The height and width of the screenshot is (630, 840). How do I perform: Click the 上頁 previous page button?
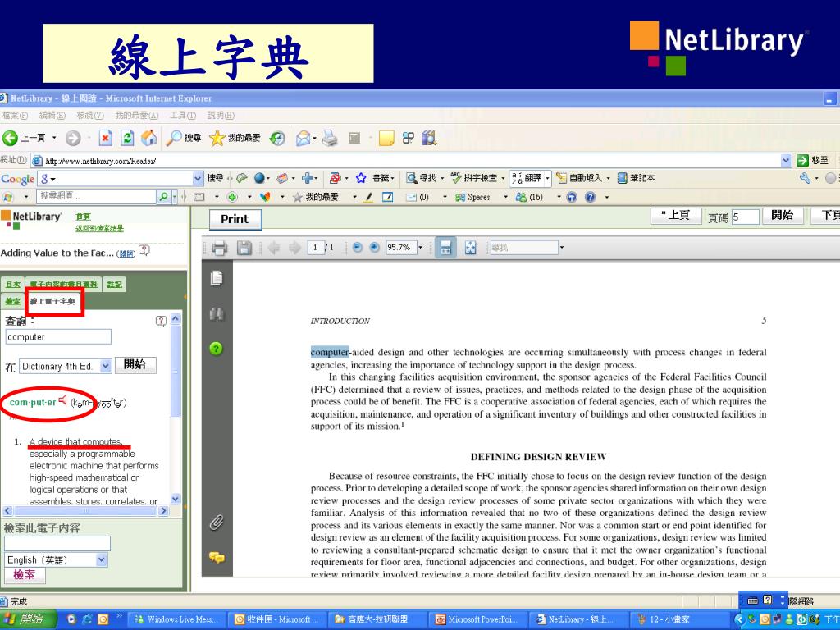676,216
